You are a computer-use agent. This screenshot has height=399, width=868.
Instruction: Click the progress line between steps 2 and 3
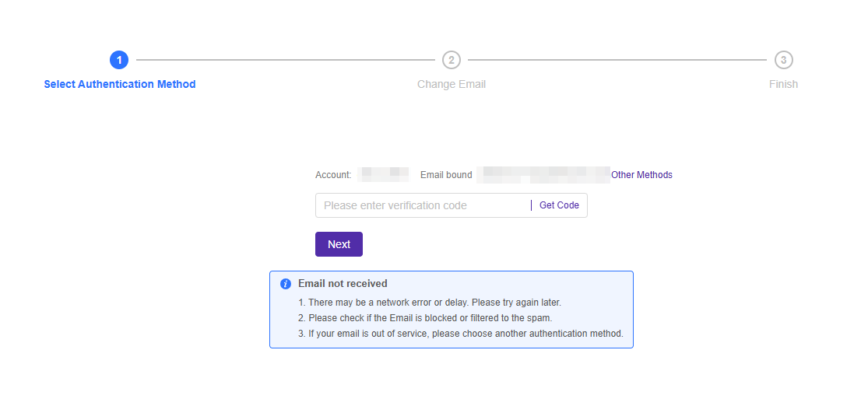point(617,60)
